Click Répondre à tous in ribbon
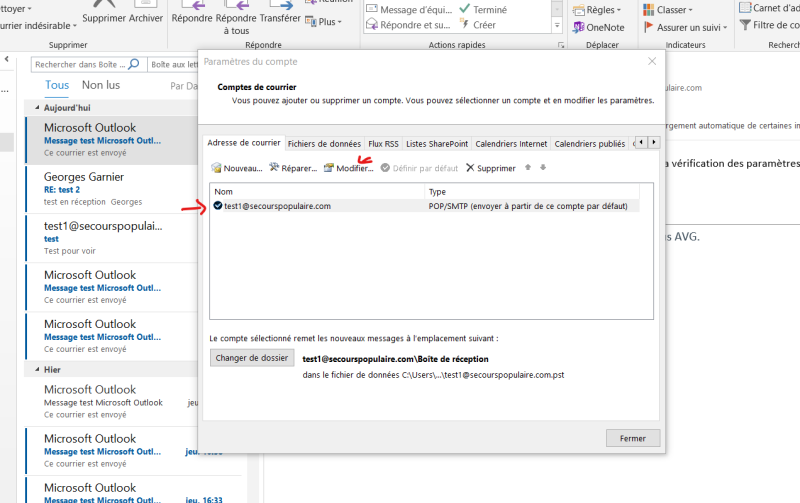This screenshot has height=503, width=800. pos(236,18)
